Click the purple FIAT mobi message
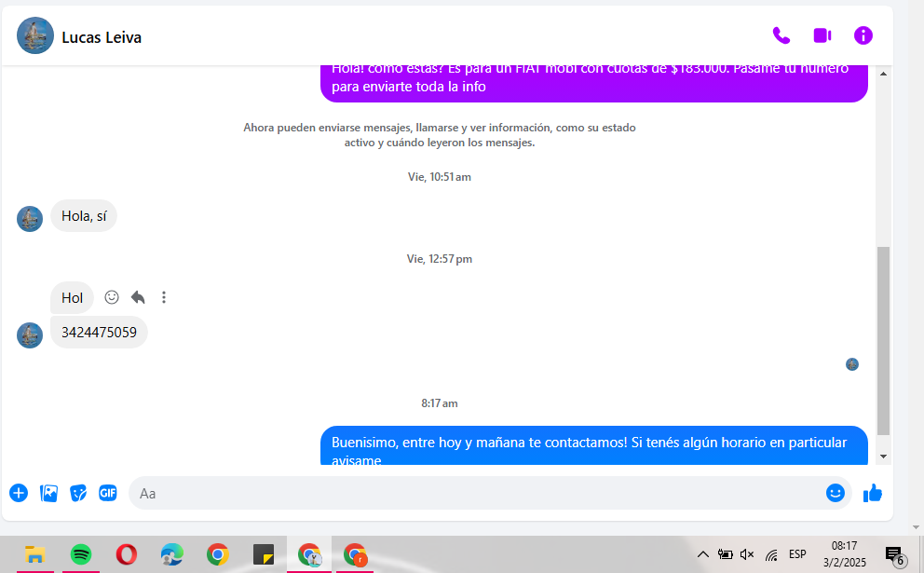 [x=594, y=83]
